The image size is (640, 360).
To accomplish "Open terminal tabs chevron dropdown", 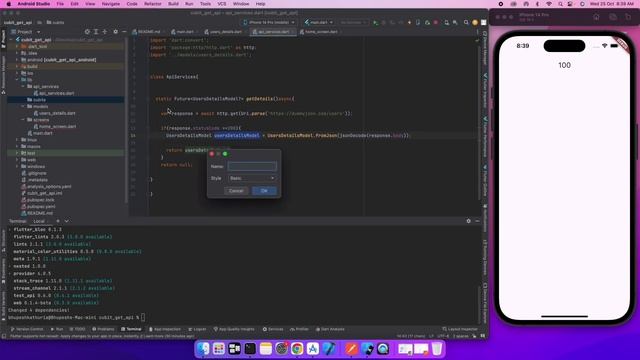I will pyautogui.click(x=67, y=221).
